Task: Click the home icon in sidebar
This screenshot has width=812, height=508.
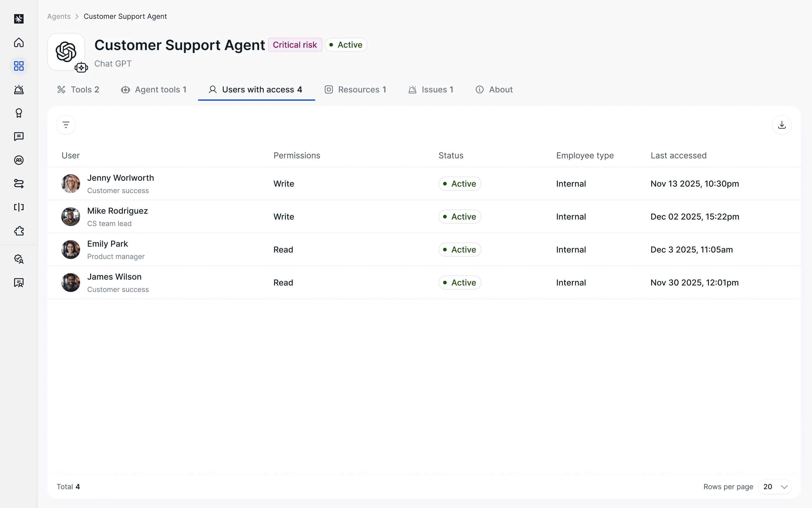Action: [19, 42]
